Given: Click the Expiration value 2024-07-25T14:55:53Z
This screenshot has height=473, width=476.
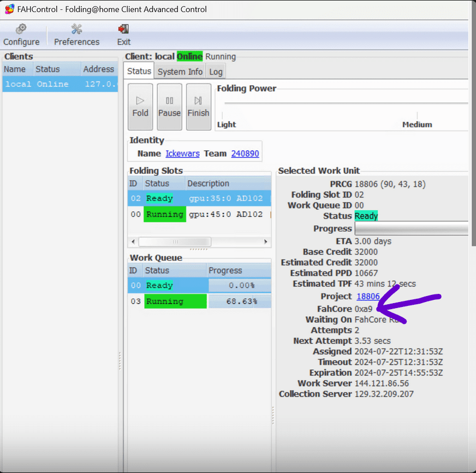Looking at the screenshot, I should pos(398,373).
